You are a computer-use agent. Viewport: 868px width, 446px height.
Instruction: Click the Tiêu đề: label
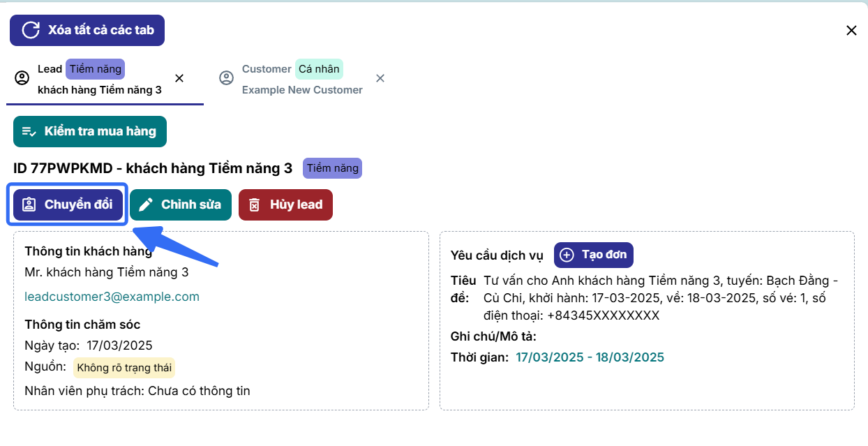(463, 290)
